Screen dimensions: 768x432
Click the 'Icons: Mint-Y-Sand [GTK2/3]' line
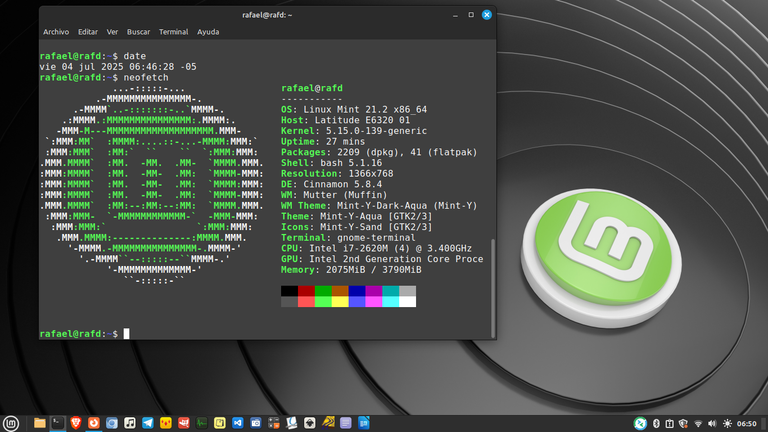pyautogui.click(x=357, y=227)
